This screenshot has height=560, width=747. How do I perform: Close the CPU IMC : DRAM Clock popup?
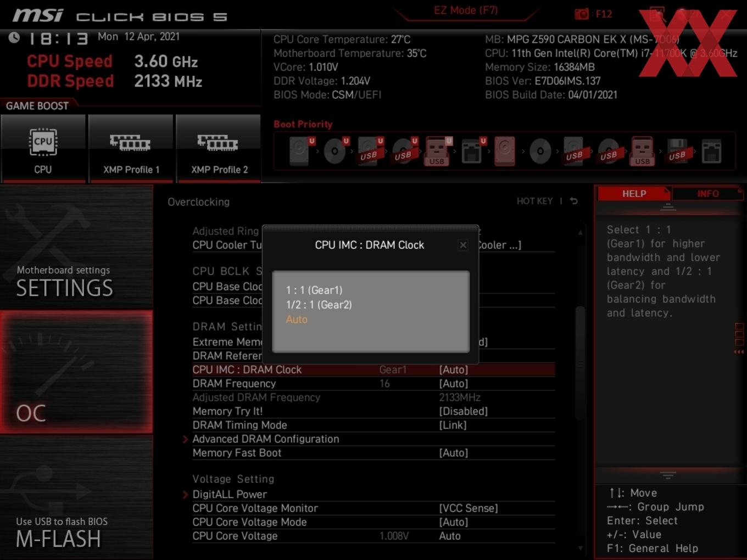tap(463, 245)
